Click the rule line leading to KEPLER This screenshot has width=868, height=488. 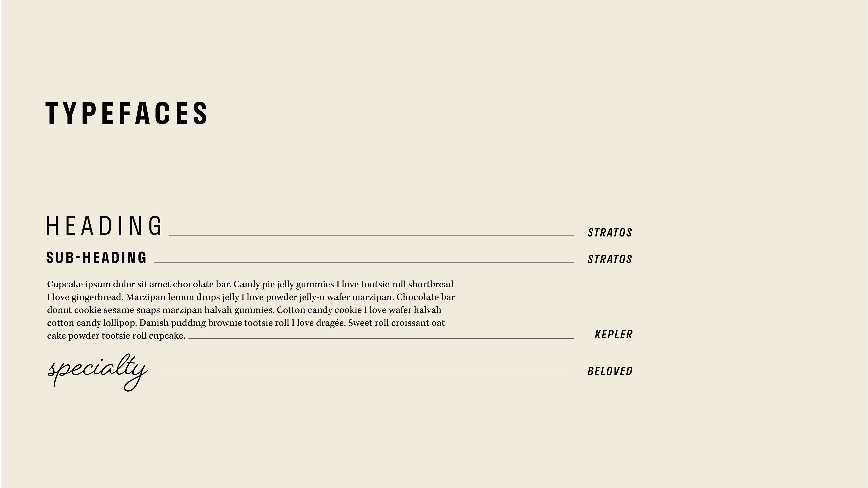[x=381, y=338]
